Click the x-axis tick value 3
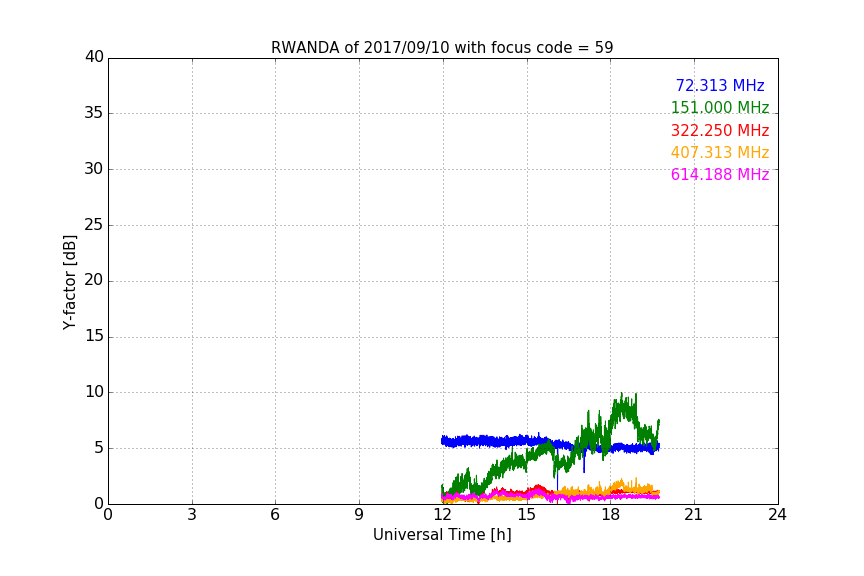 [192, 515]
